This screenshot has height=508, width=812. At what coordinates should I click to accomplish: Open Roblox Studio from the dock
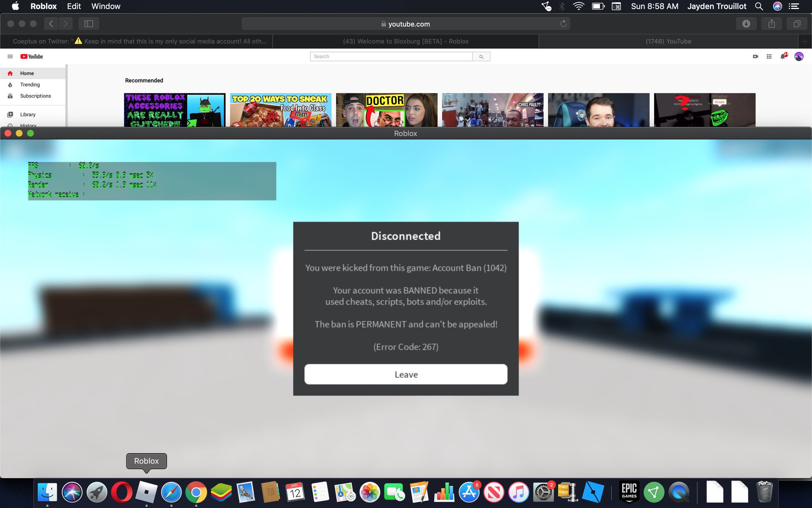tap(593, 492)
